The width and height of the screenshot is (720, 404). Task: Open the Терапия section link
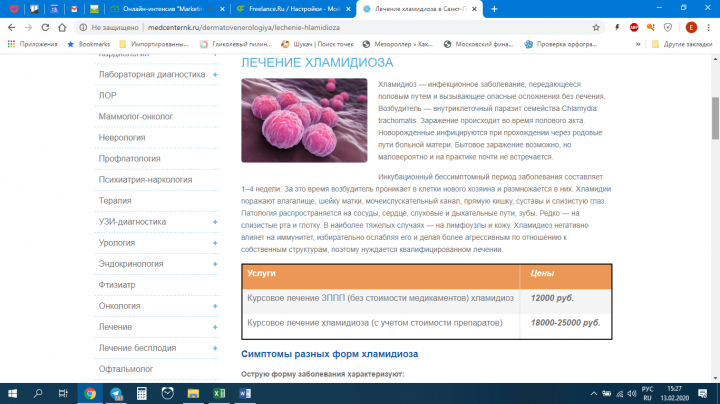[x=115, y=201]
